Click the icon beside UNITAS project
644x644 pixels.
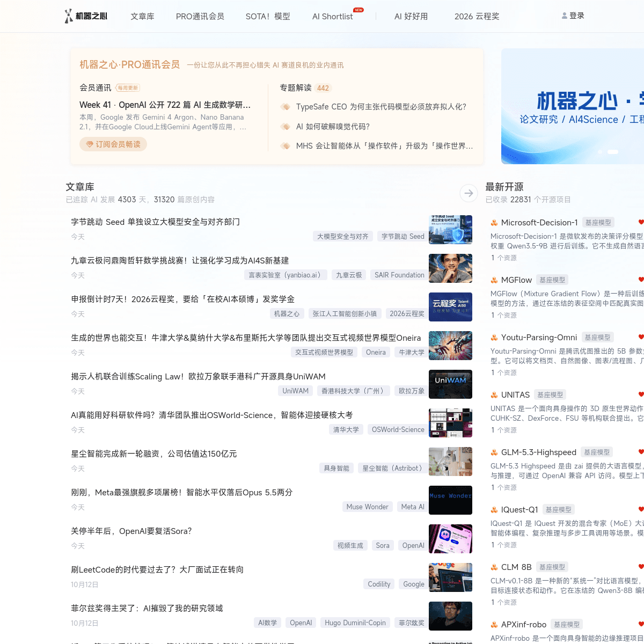coord(494,395)
